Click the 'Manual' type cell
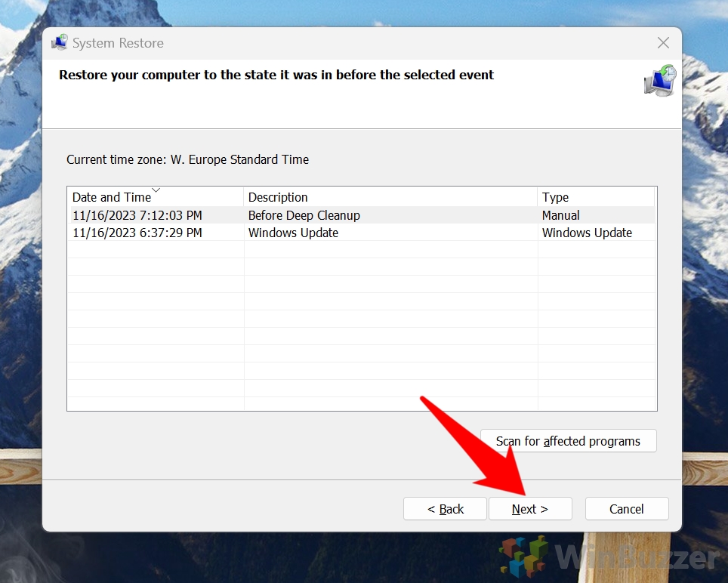728x583 pixels. click(560, 215)
